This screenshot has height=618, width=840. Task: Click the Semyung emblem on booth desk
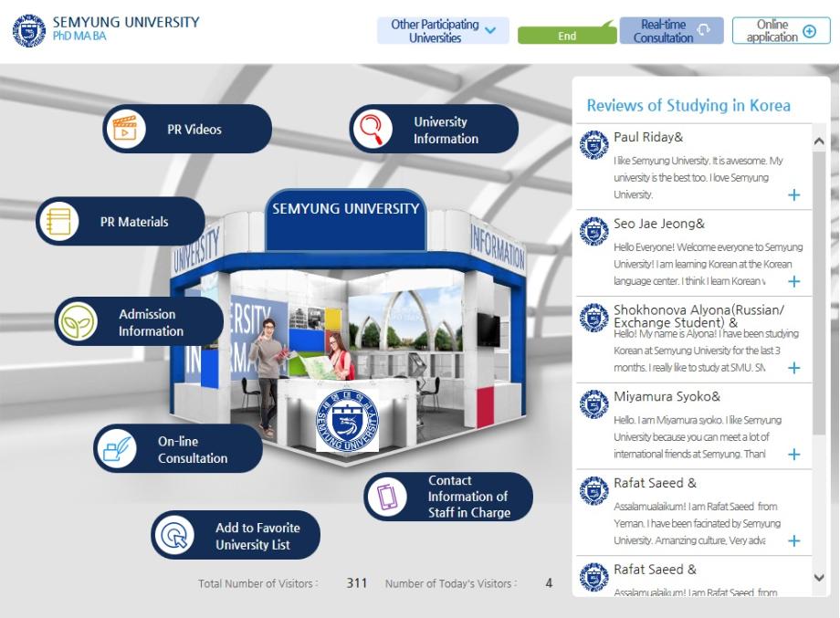tap(347, 419)
